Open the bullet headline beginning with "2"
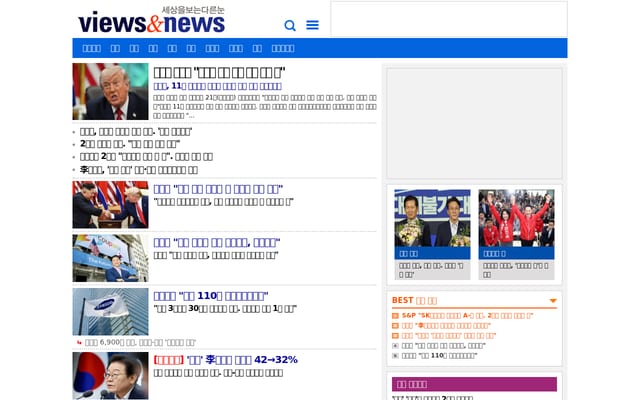Screen dimensions: 640x400 point(130,144)
